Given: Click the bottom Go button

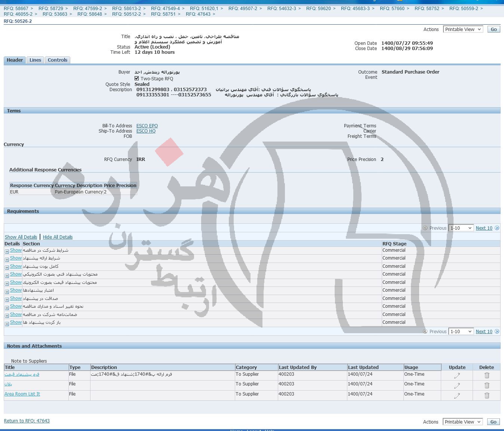Looking at the screenshot, I should (494, 422).
